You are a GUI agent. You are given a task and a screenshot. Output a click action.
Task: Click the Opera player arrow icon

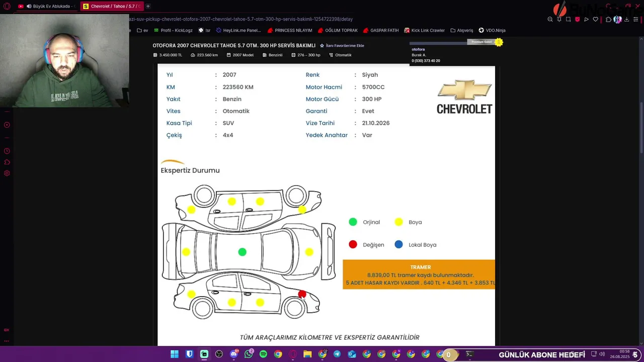pos(586,19)
